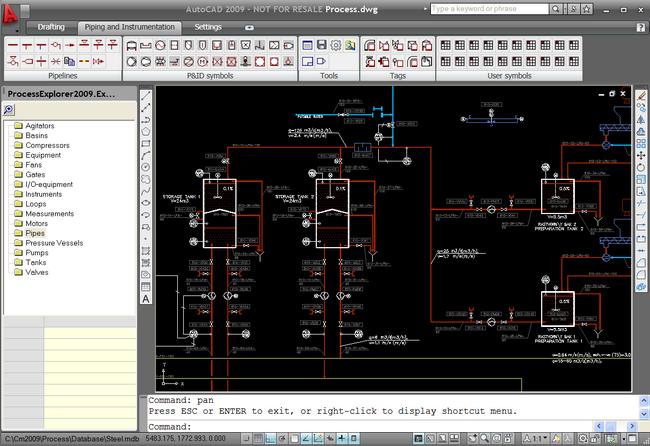Select the Mirror modify tool
The image size is (650, 446).
click(641, 120)
